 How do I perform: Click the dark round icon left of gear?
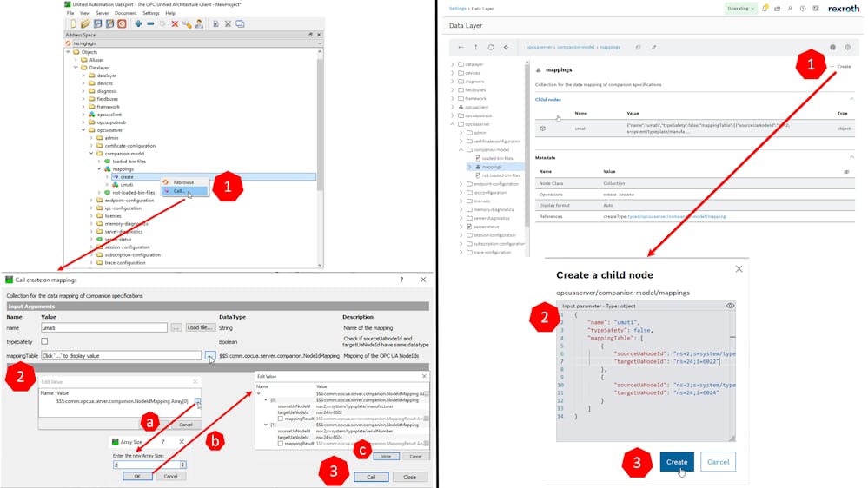(x=832, y=48)
